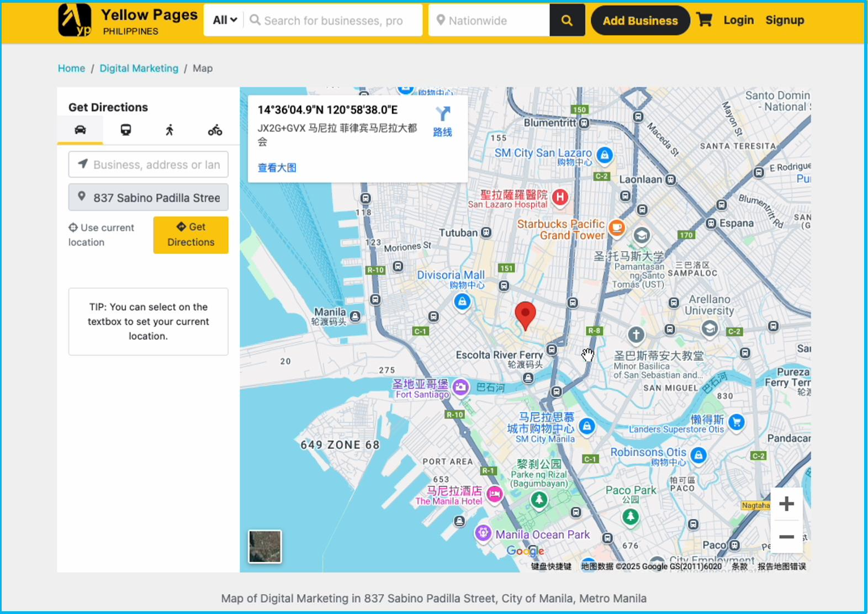This screenshot has height=614, width=868.
Task: Select the driving car directions tab
Action: [x=80, y=130]
